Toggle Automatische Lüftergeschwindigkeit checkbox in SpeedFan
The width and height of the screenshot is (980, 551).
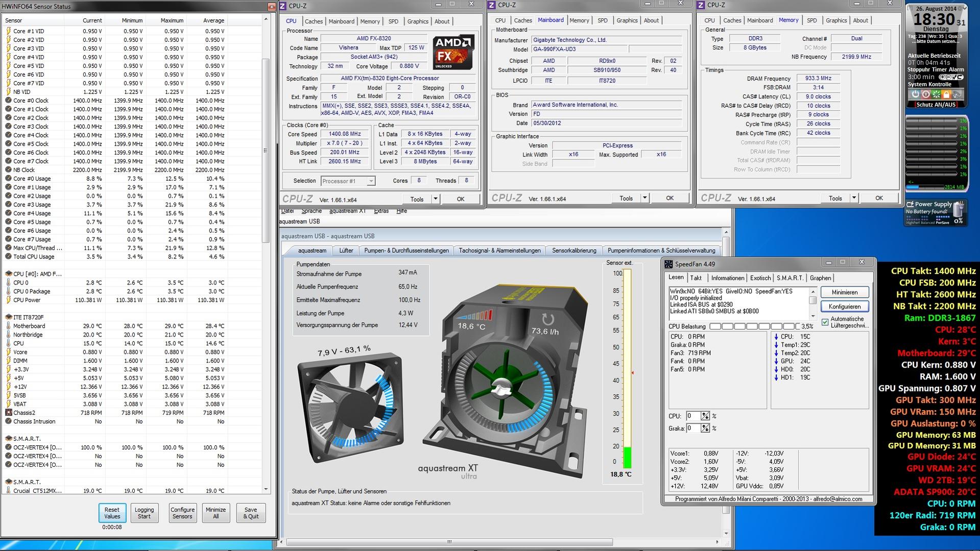pos(825,322)
